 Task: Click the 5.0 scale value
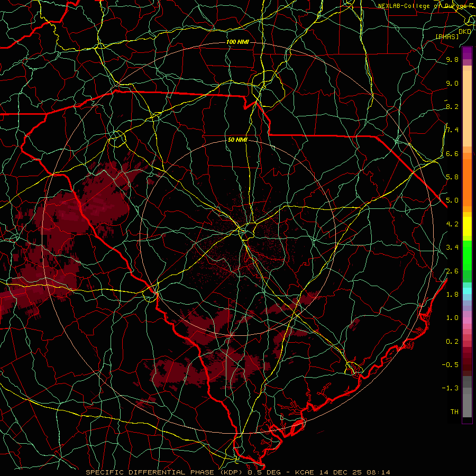click(x=452, y=200)
